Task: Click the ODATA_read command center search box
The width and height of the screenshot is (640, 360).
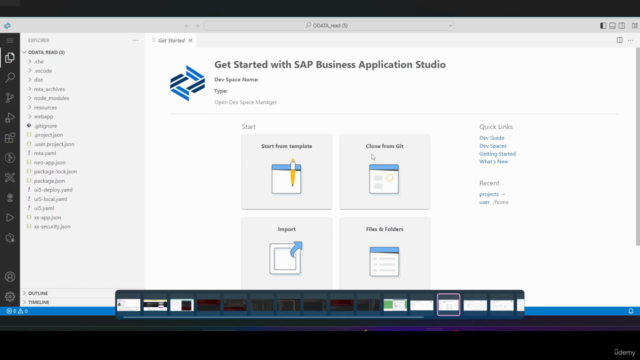Action: pyautogui.click(x=329, y=26)
